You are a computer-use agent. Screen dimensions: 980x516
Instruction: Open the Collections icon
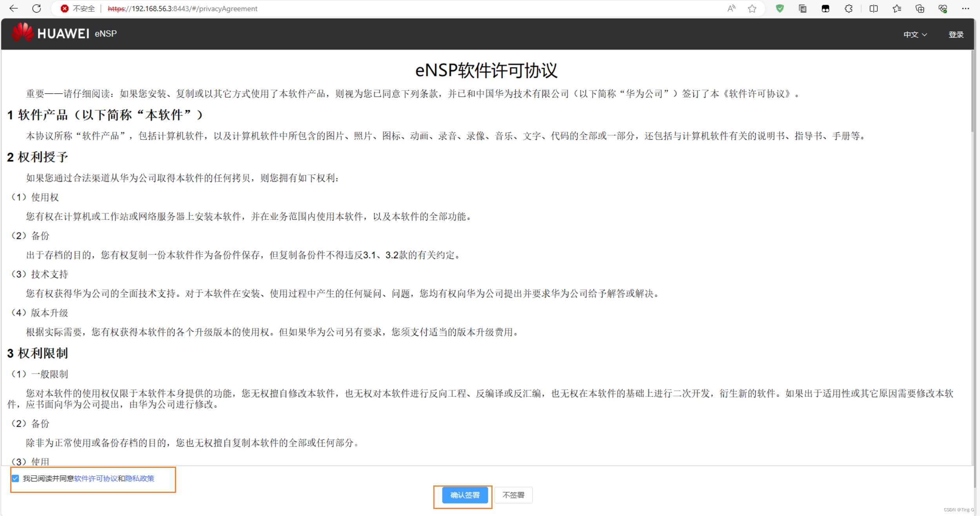click(920, 9)
